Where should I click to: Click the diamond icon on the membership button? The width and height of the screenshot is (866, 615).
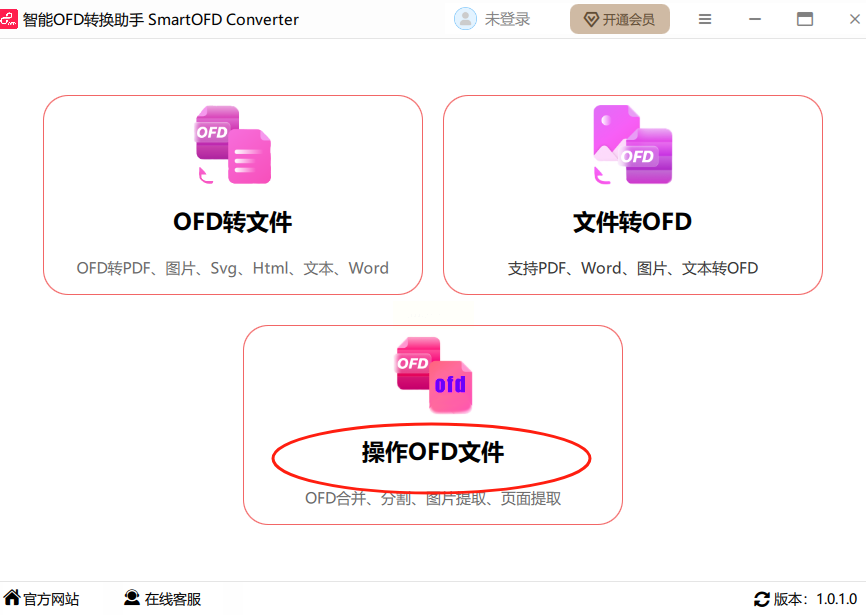pos(592,20)
